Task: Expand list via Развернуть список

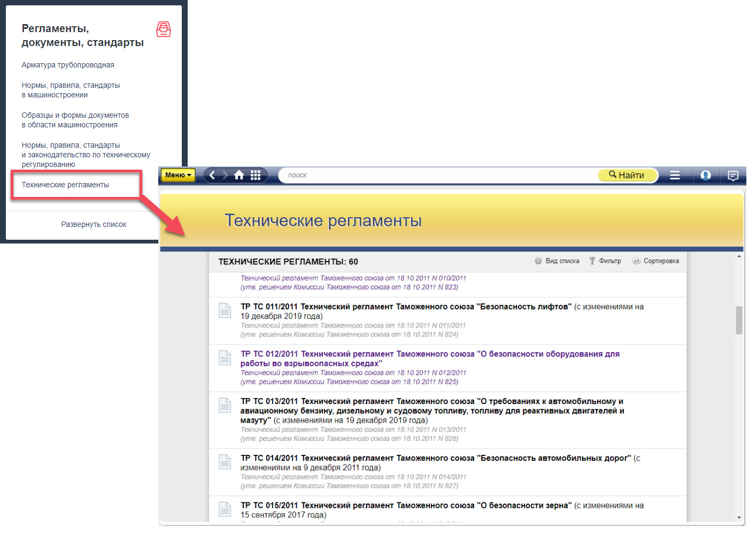Action: click(94, 224)
